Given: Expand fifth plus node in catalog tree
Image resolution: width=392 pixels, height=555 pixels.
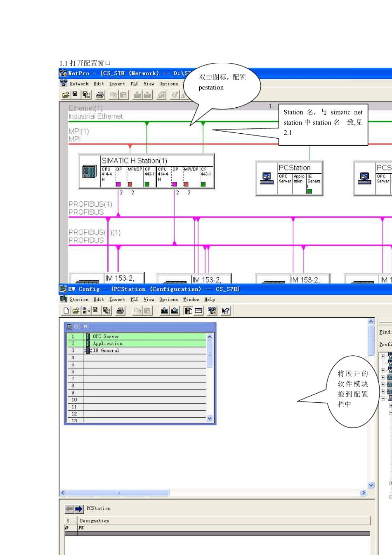Looking at the screenshot, I should coord(383,391).
